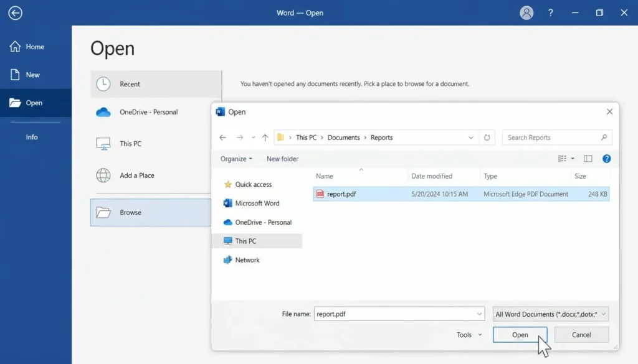Click the Word help question mark

click(550, 13)
